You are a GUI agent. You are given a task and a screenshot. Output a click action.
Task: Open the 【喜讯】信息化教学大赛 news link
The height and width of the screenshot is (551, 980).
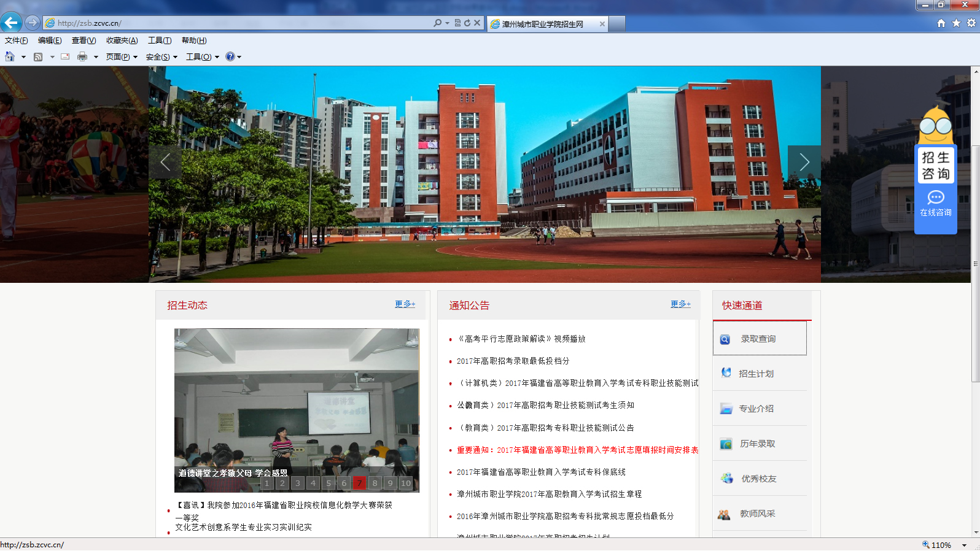284,511
